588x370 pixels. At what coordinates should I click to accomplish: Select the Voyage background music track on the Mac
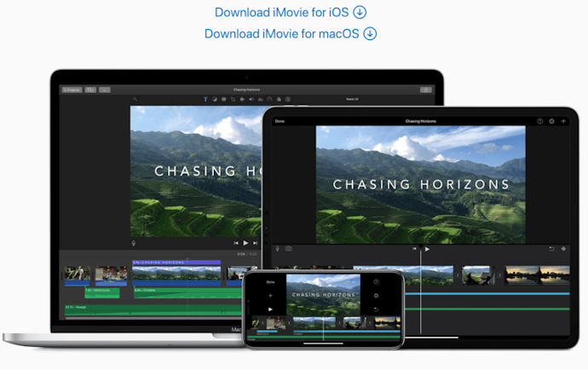point(153,310)
